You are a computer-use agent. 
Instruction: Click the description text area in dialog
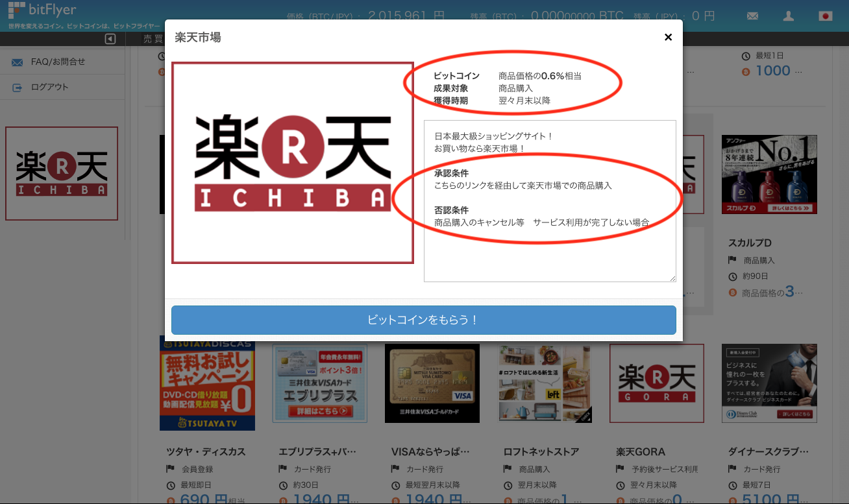coord(550,200)
